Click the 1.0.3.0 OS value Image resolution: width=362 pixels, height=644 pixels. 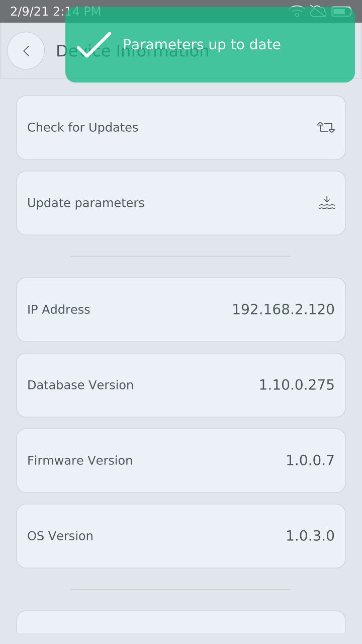(x=310, y=536)
